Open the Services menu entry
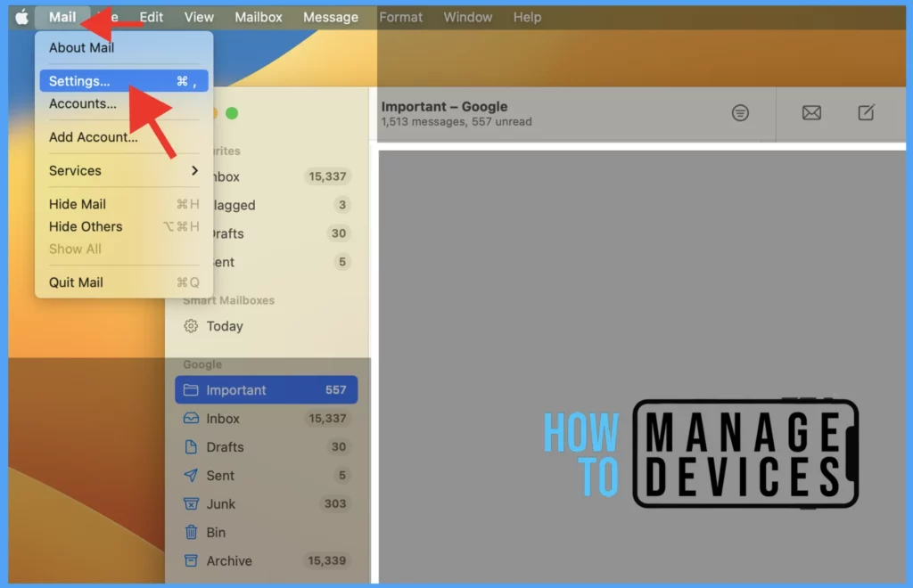913x588 pixels. click(124, 170)
